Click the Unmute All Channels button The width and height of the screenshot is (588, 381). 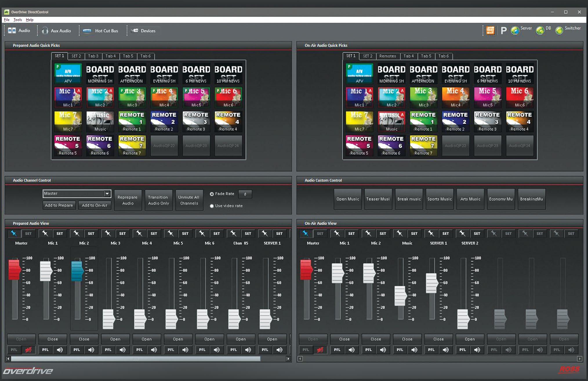pos(189,200)
